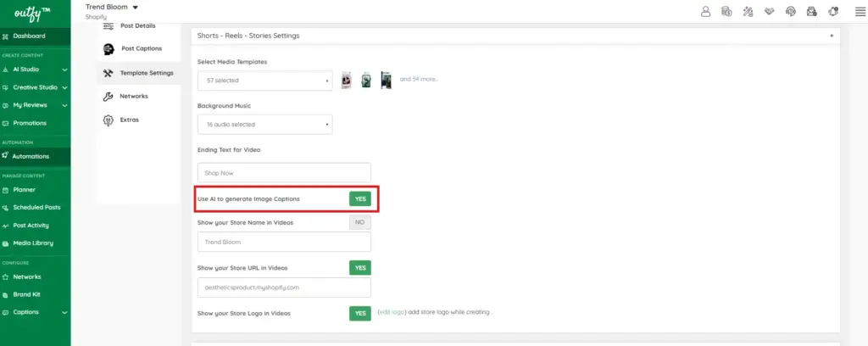This screenshot has height=346, width=868.
Task: Click the second media template thumbnail
Action: pos(366,81)
